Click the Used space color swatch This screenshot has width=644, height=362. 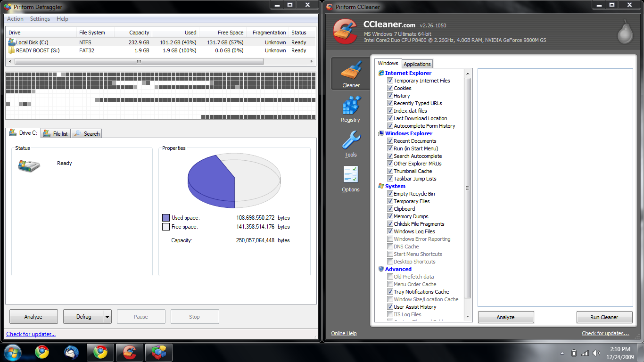(166, 218)
